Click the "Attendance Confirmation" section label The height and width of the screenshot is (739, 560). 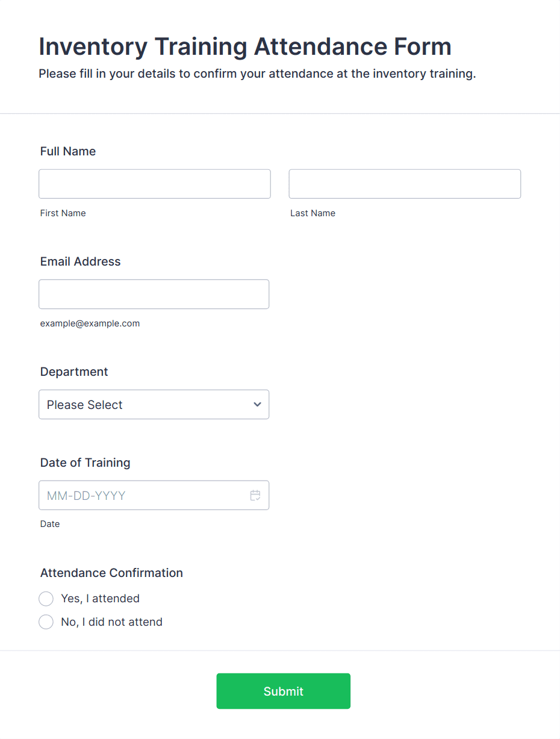[111, 573]
